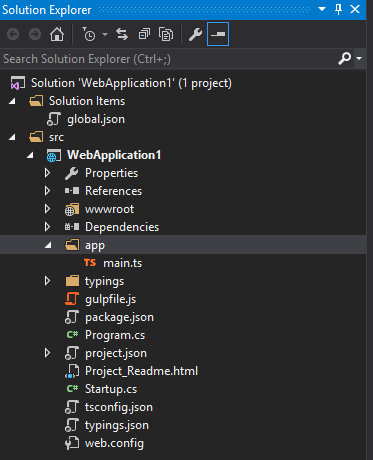Select the main.ts TypeScript file
Viewport: 373px width, 460px height.
pyautogui.click(x=122, y=263)
